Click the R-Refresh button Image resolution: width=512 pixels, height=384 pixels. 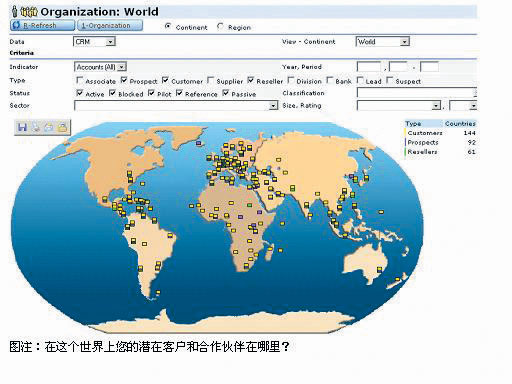tap(42, 25)
